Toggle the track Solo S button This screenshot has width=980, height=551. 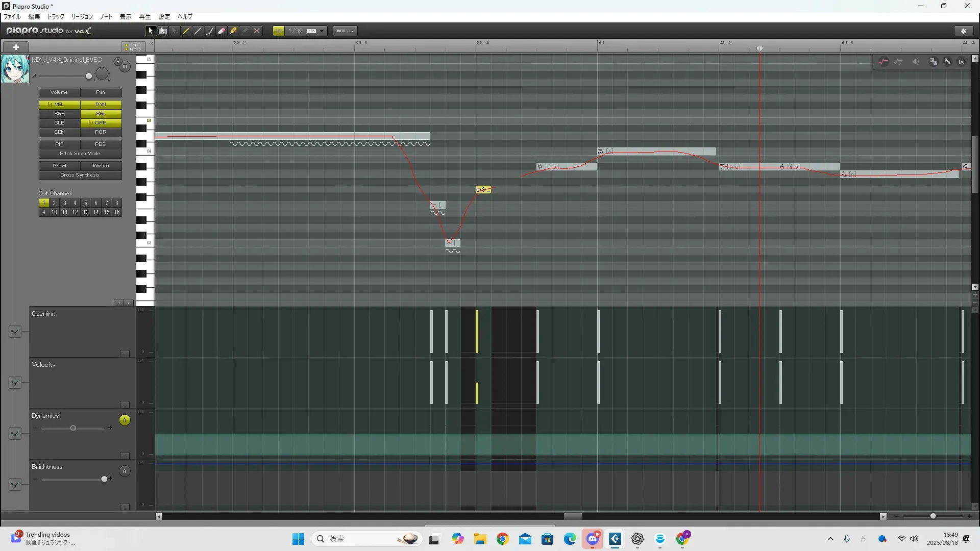[x=118, y=62]
